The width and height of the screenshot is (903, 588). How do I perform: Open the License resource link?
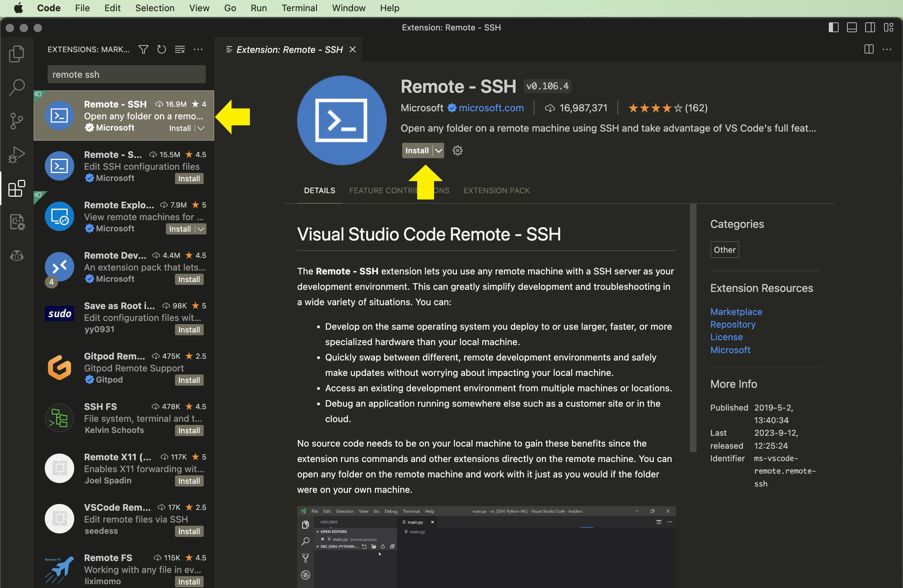click(x=726, y=337)
